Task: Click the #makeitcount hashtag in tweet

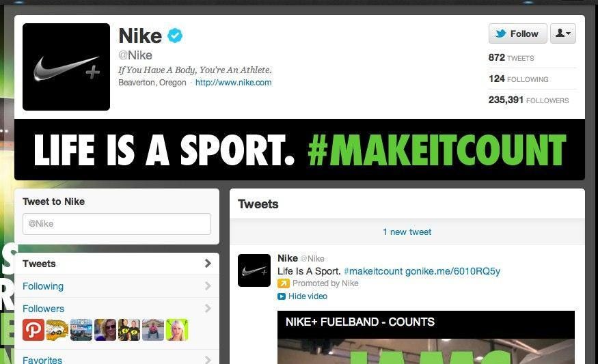Action: click(x=373, y=271)
